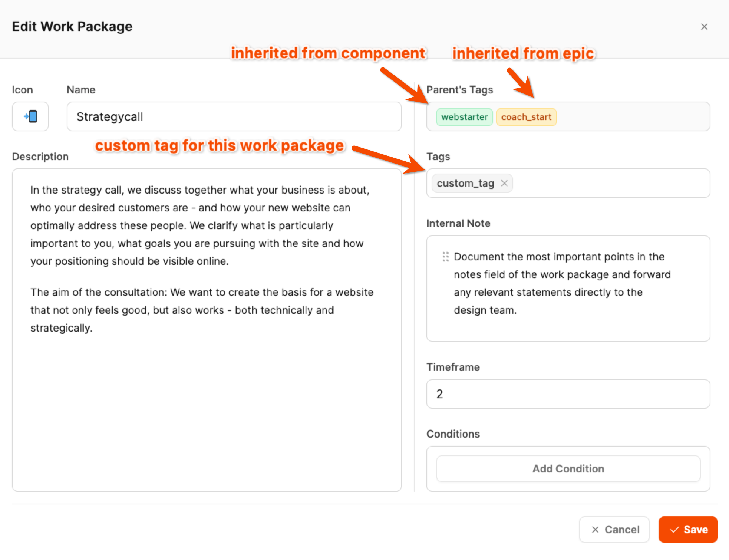Image resolution: width=729 pixels, height=560 pixels.
Task: Close the Edit Work Package dialog
Action: (x=704, y=27)
